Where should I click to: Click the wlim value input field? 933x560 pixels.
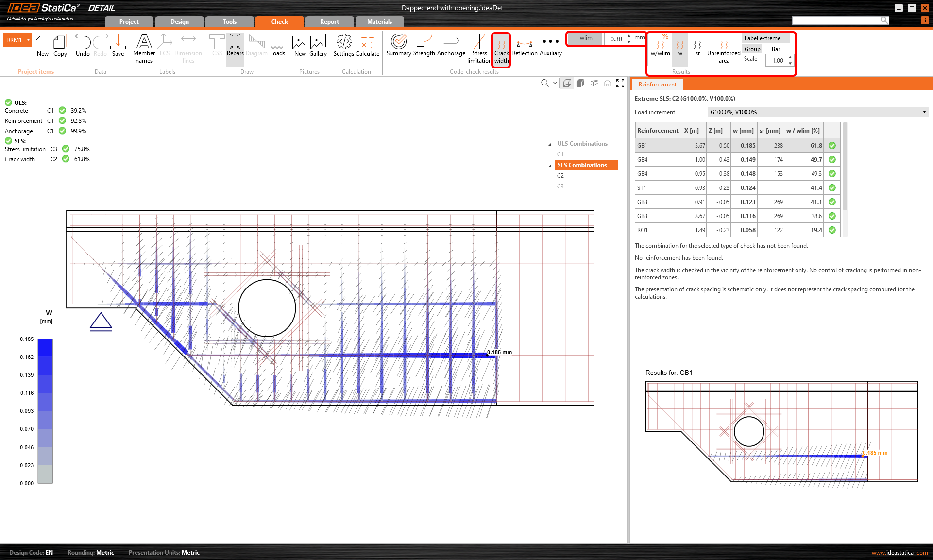coord(616,39)
